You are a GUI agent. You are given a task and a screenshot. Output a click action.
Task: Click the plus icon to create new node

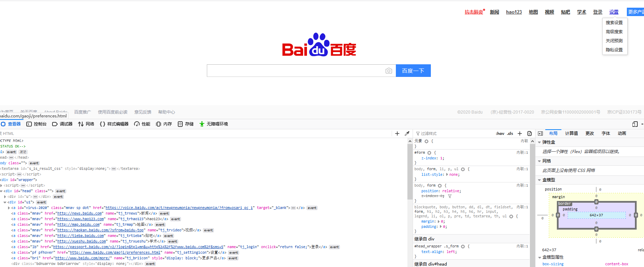397,133
